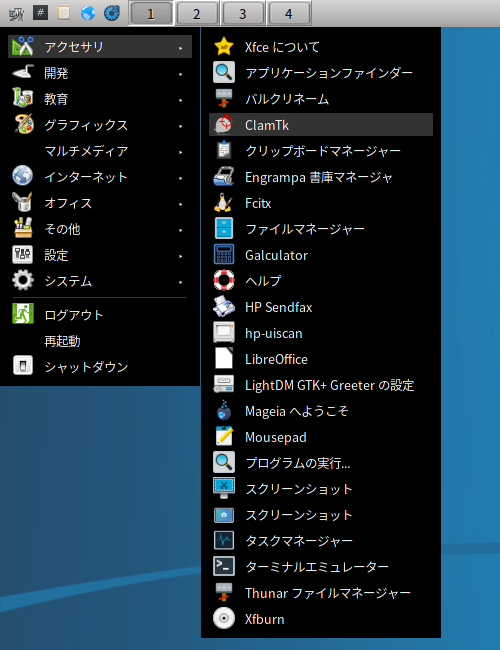500x650 pixels.
Task: Expand the 設定 submenu arrow
Action: [x=181, y=256]
